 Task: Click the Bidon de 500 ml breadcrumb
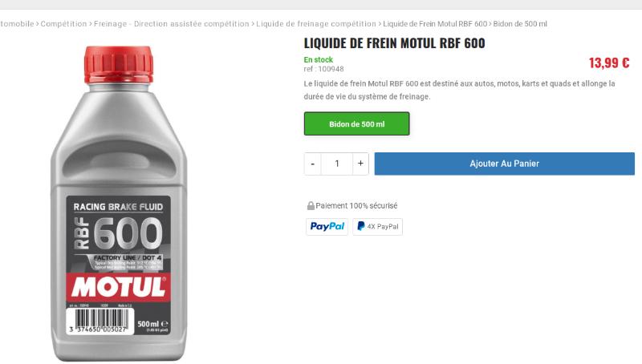pyautogui.click(x=520, y=24)
